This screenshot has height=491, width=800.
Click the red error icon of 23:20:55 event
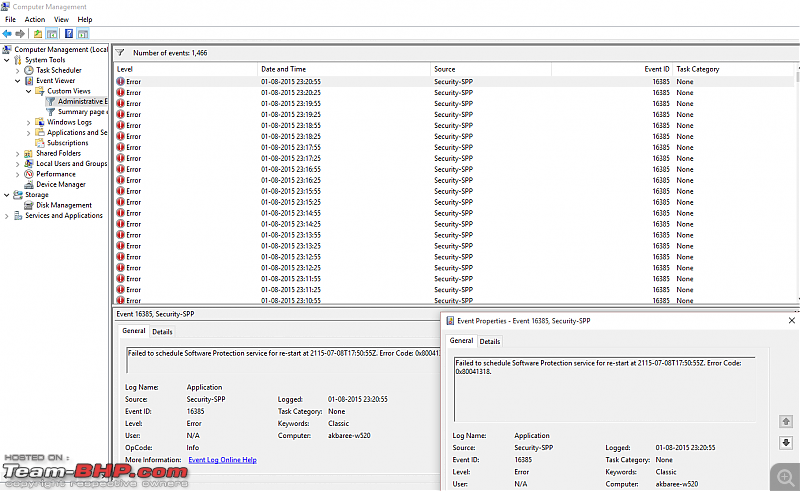120,81
